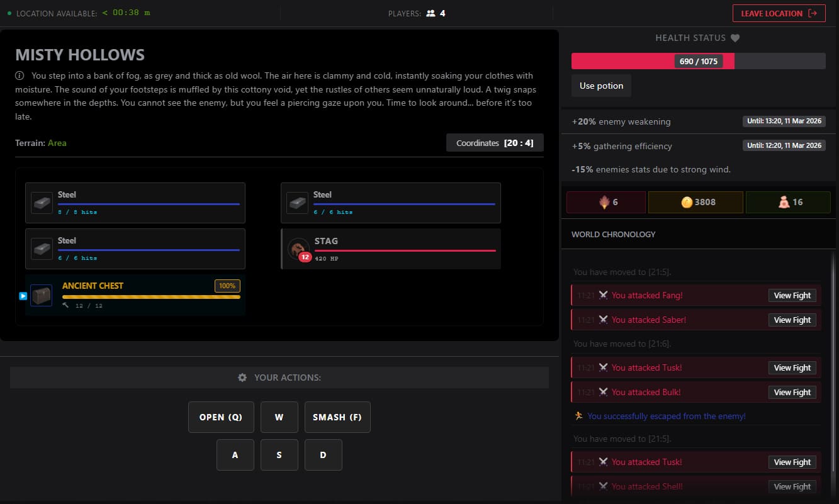Click the running man escape icon
The width and height of the screenshot is (839, 504).
pyautogui.click(x=579, y=416)
